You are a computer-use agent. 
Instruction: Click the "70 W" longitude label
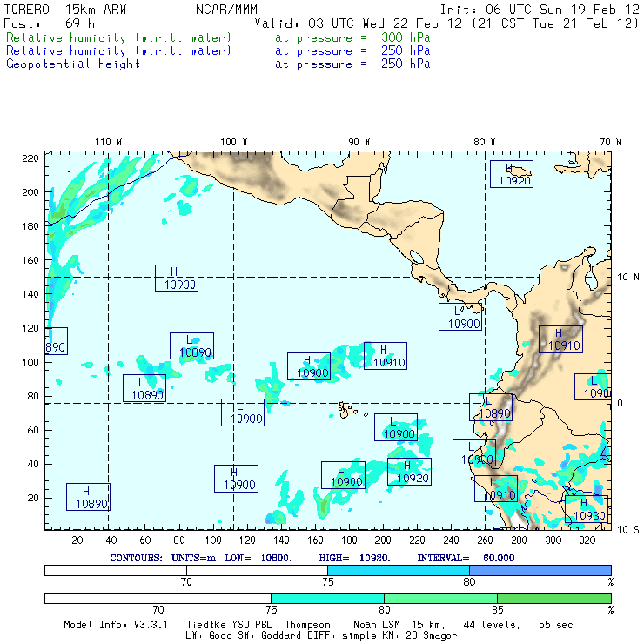(610, 142)
